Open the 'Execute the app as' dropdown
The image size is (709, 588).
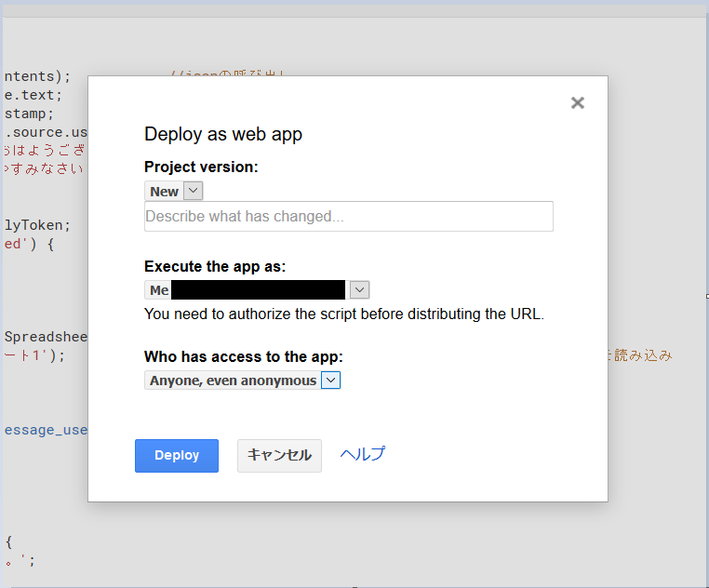tap(257, 290)
